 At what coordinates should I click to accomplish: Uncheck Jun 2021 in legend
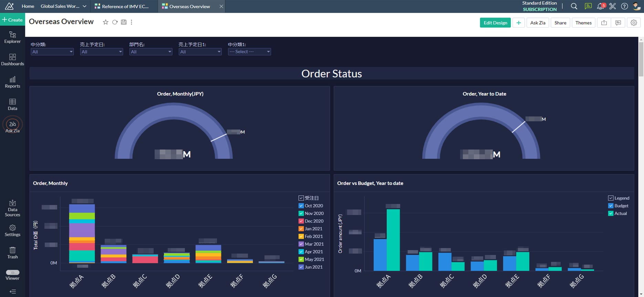coord(301,267)
